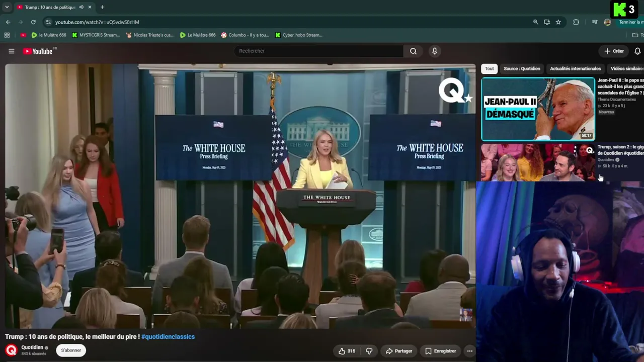644x362 pixels.
Task: Mute the tab using the speaker icon
Action: pos(82,7)
